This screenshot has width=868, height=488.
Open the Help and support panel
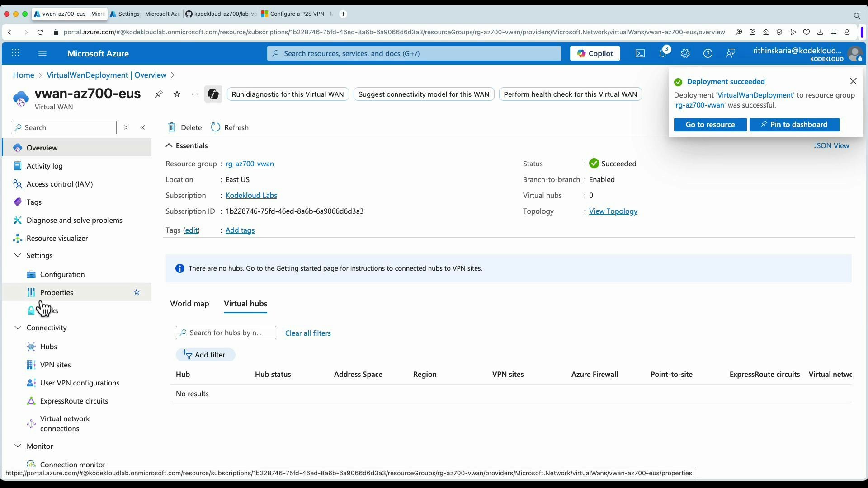pyautogui.click(x=708, y=53)
